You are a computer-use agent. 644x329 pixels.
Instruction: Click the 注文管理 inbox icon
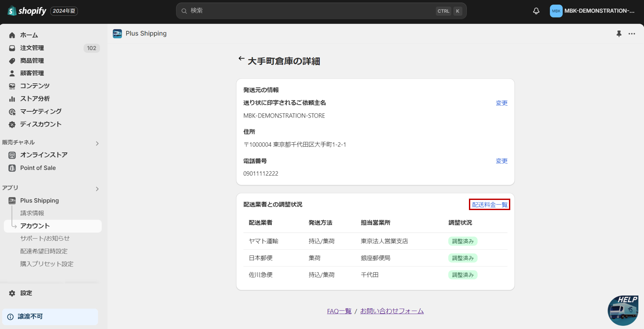coord(12,48)
